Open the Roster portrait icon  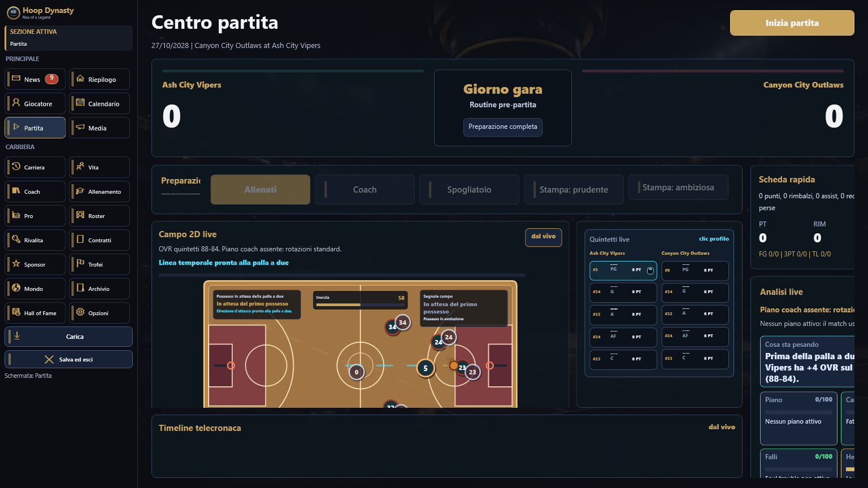(80, 215)
